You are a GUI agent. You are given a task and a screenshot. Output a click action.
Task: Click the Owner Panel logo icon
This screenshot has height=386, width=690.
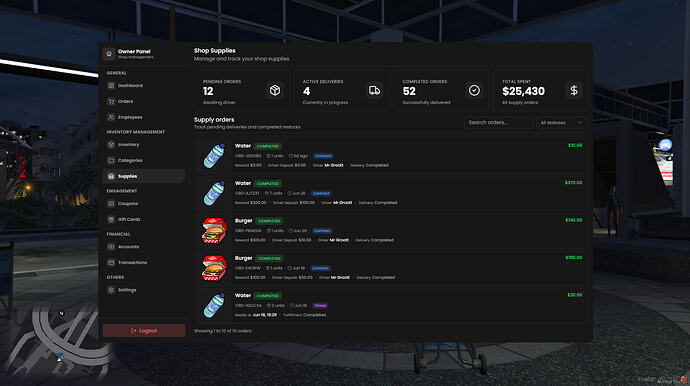click(109, 54)
